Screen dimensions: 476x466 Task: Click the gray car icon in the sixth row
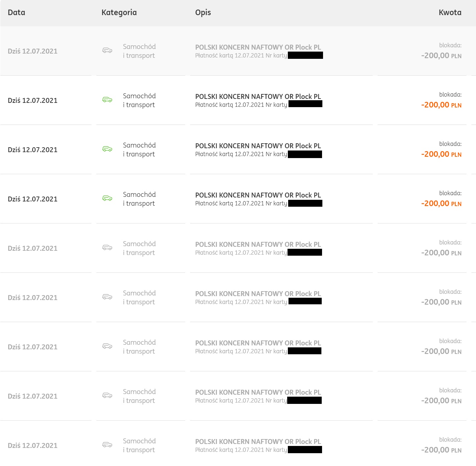tap(107, 297)
